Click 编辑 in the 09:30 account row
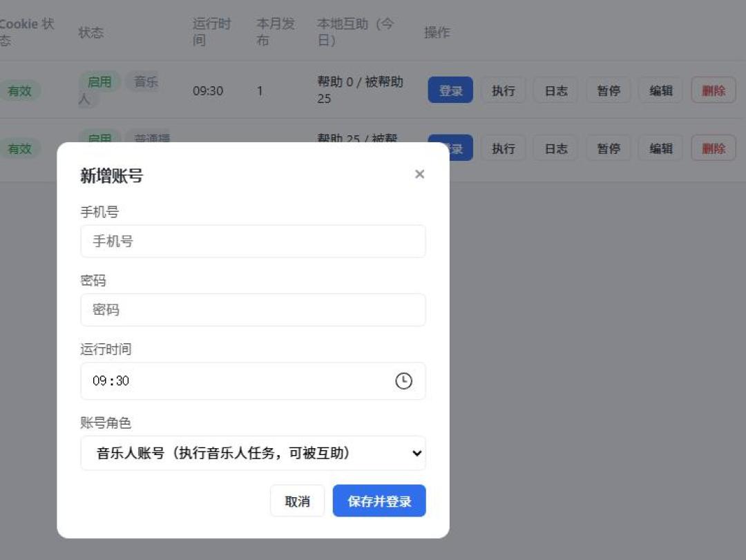The height and width of the screenshot is (560, 746). [661, 90]
